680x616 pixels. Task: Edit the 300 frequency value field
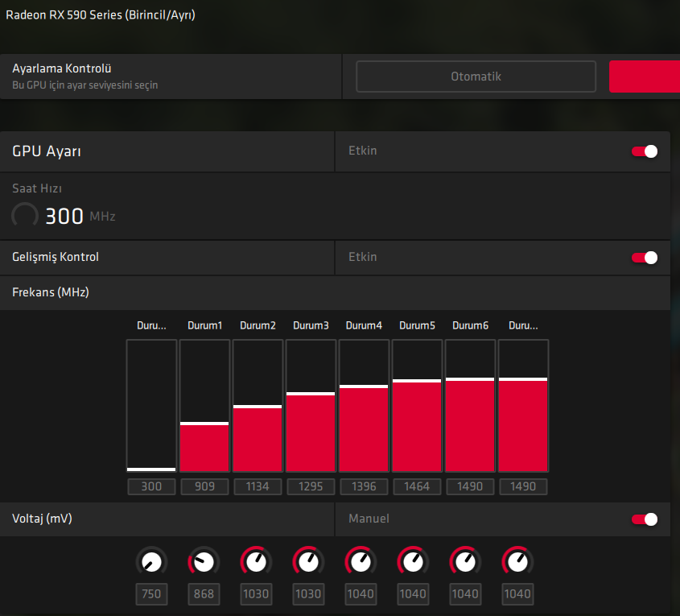[151, 486]
